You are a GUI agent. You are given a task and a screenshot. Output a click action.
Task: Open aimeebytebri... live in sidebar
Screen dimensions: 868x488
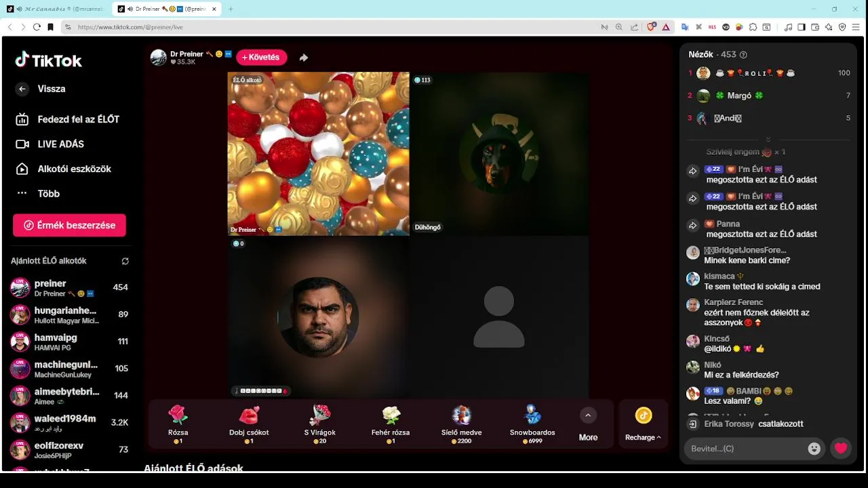[69, 396]
